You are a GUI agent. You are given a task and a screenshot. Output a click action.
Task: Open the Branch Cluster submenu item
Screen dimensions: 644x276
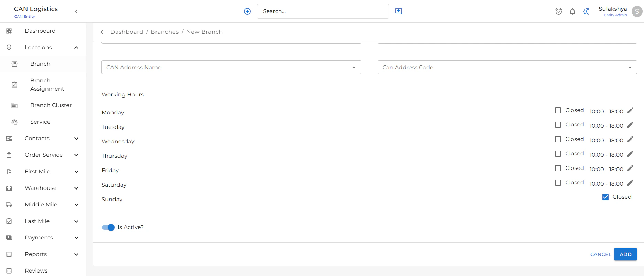pyautogui.click(x=43, y=105)
